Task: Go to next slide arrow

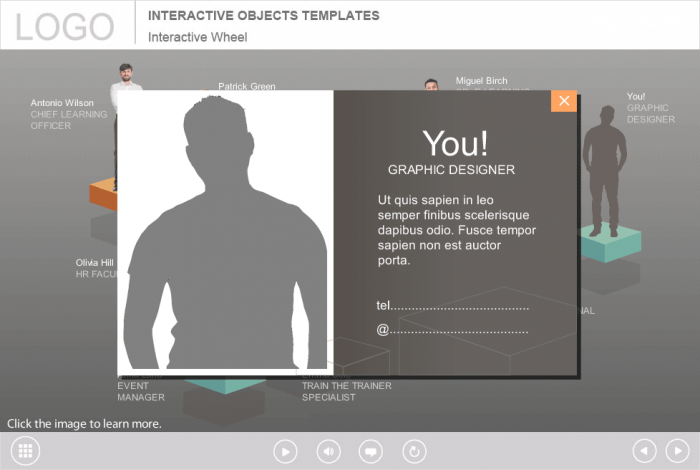Action: [677, 452]
